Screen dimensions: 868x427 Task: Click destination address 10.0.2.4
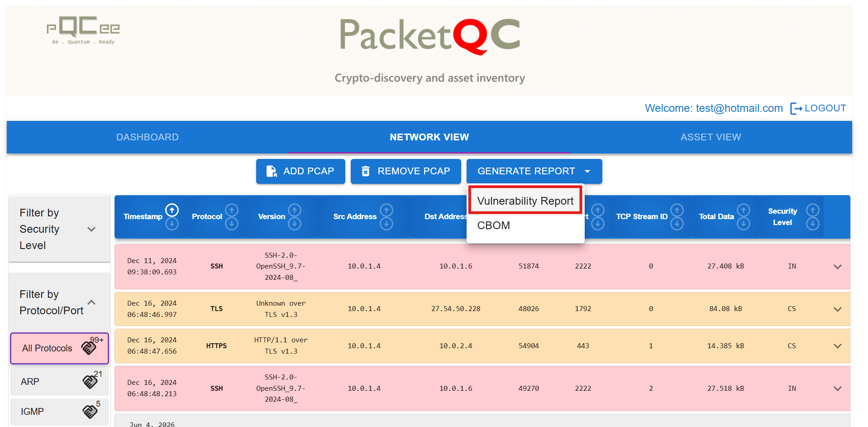coord(456,346)
